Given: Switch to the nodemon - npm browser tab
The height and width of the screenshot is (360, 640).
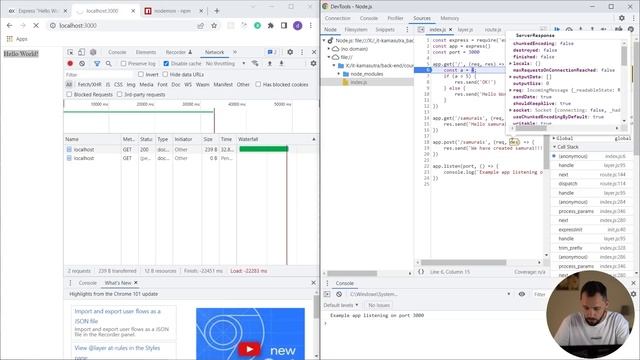Looking at the screenshot, I should click(172, 11).
